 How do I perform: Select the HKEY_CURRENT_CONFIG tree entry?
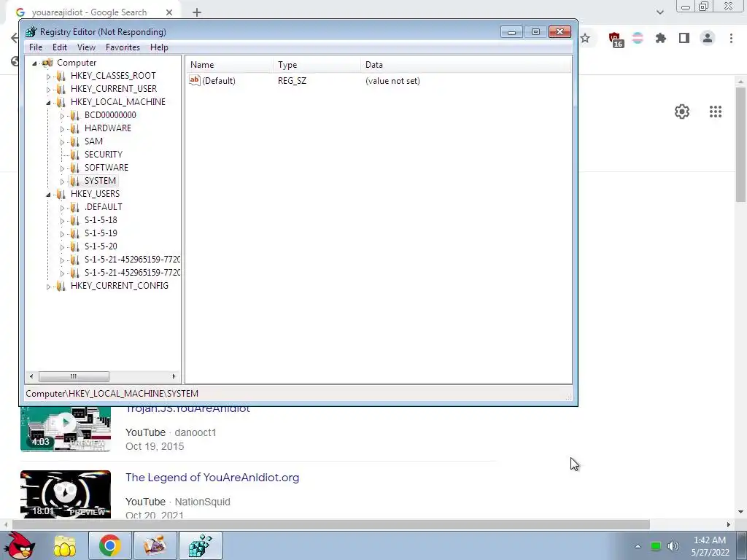click(120, 286)
